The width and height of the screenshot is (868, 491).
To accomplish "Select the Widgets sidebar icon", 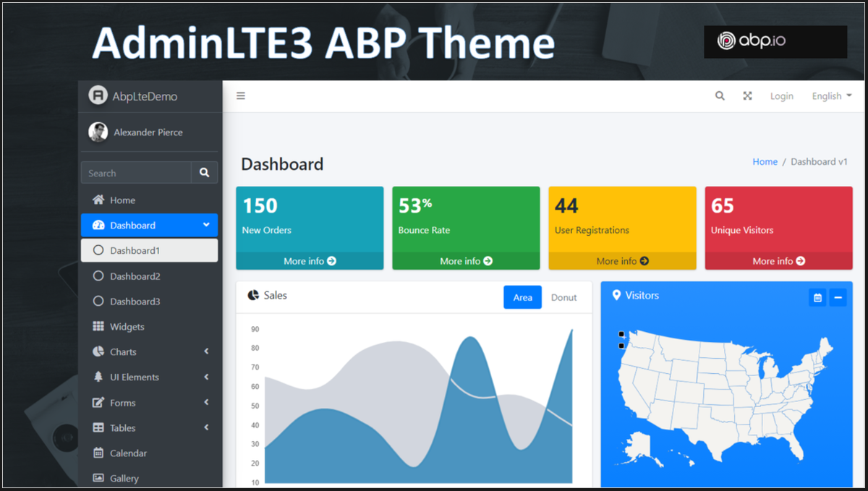I will coord(97,326).
